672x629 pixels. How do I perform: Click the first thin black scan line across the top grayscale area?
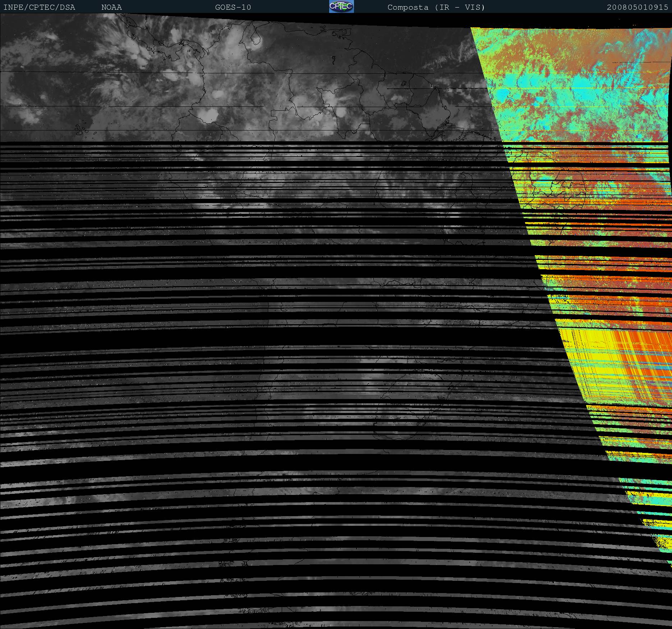[216, 73]
